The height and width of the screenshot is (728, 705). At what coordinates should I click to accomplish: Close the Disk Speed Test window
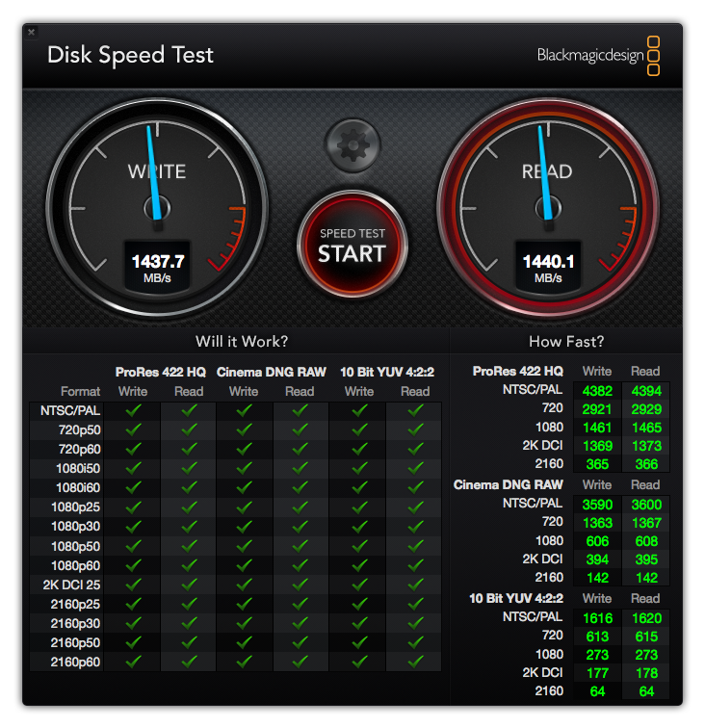point(31,32)
